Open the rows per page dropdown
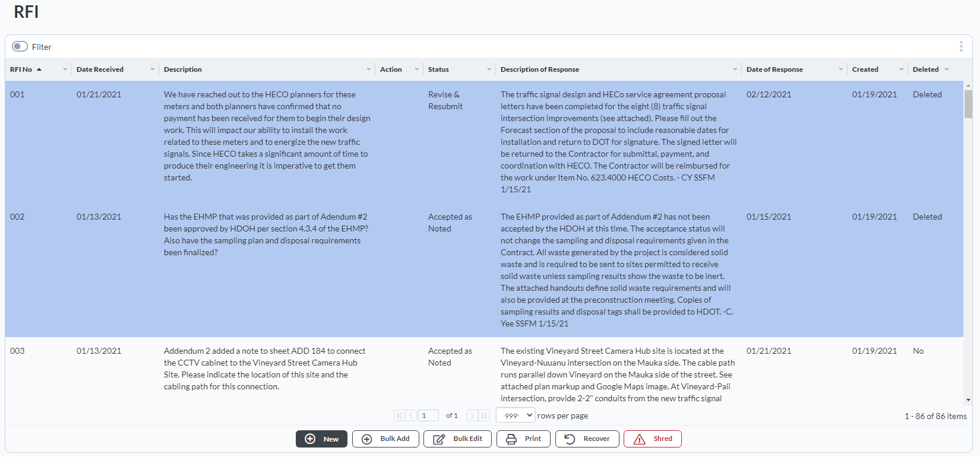The width and height of the screenshot is (980, 457). pos(516,415)
